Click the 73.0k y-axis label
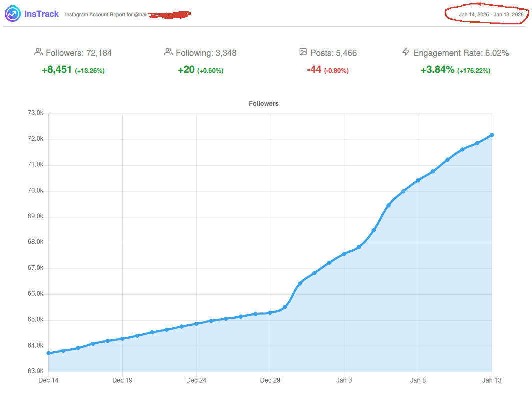532x394 pixels. coord(36,113)
